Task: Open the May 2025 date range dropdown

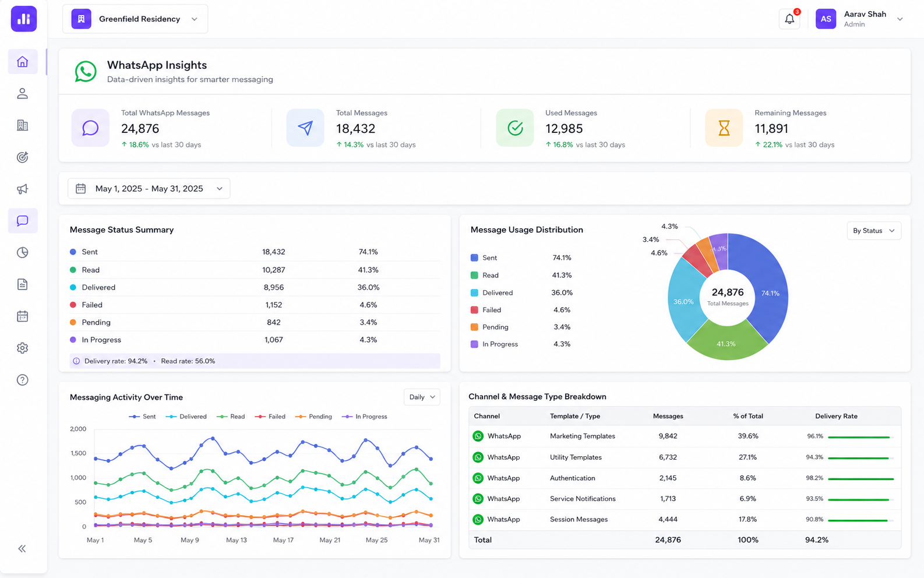Action: point(149,188)
